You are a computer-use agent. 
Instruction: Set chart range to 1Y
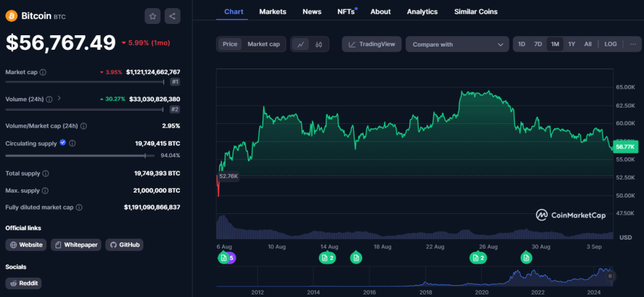[572, 45]
